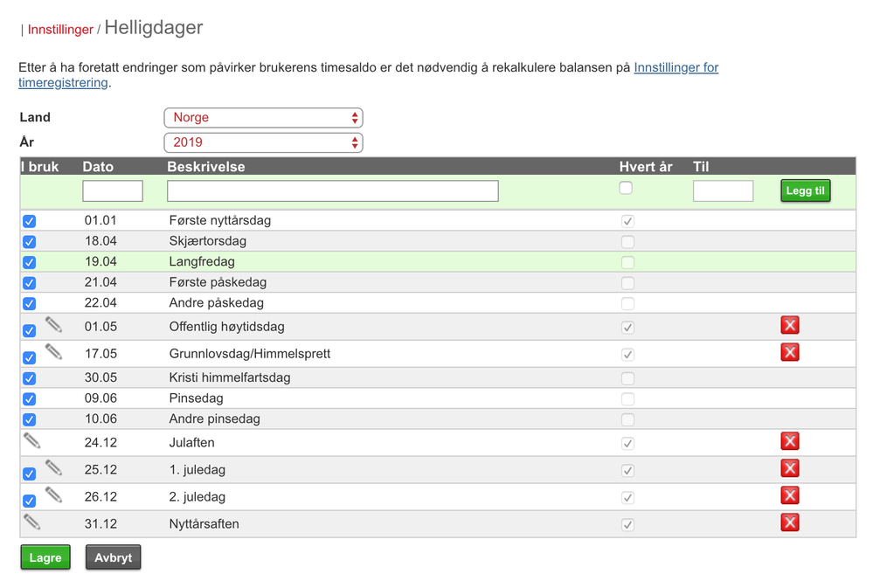Click the 'Hvert år' box for Pinsedag
This screenshot has height=588, width=873.
click(x=627, y=398)
